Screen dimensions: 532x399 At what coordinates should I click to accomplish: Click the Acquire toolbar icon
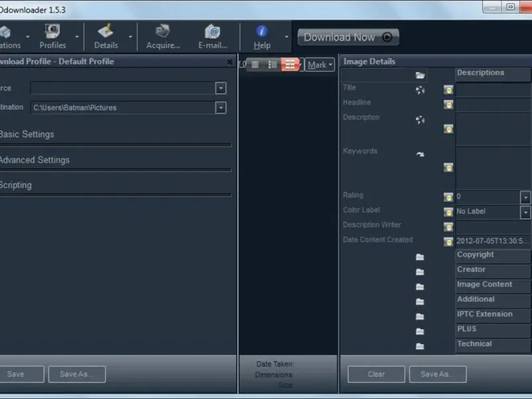pyautogui.click(x=163, y=37)
